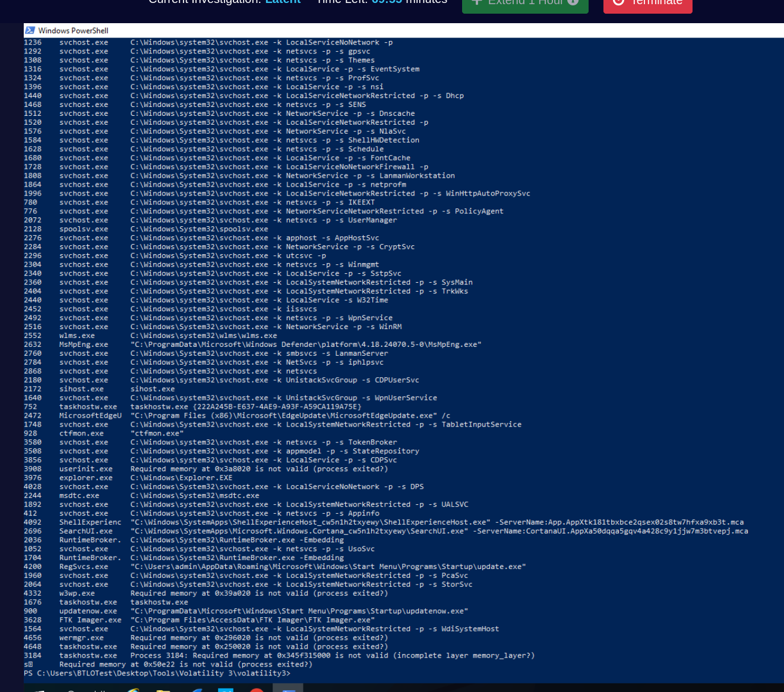This screenshot has height=692, width=784.
Task: Click the PowerShell icon in title bar
Action: pos(30,30)
